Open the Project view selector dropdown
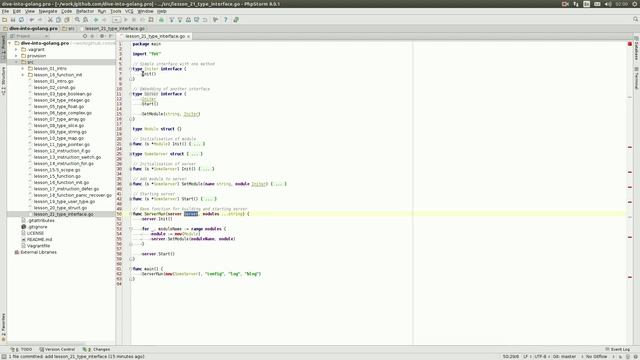The width and height of the screenshot is (640, 360). point(29,36)
